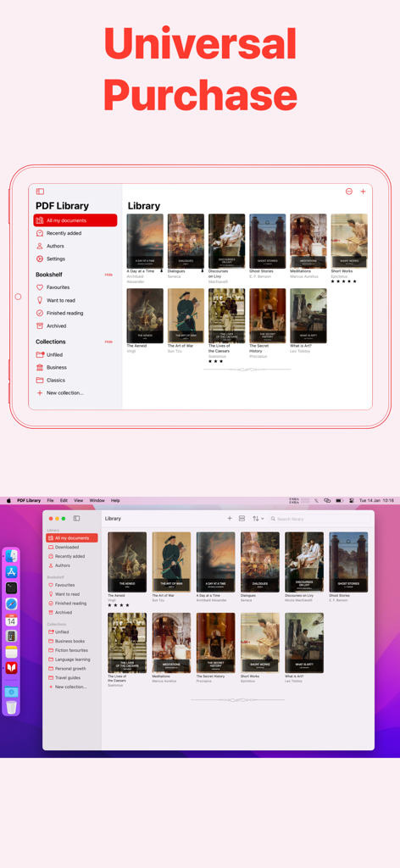The image size is (400, 868).
Task: Open the Window menu
Action: 97,500
